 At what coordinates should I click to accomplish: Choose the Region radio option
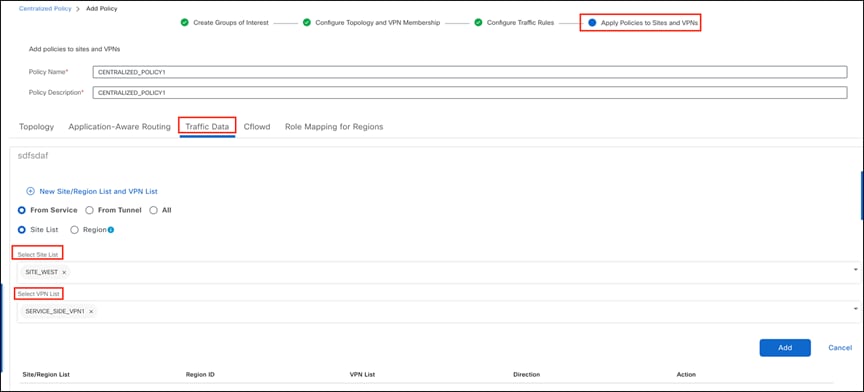[75, 230]
